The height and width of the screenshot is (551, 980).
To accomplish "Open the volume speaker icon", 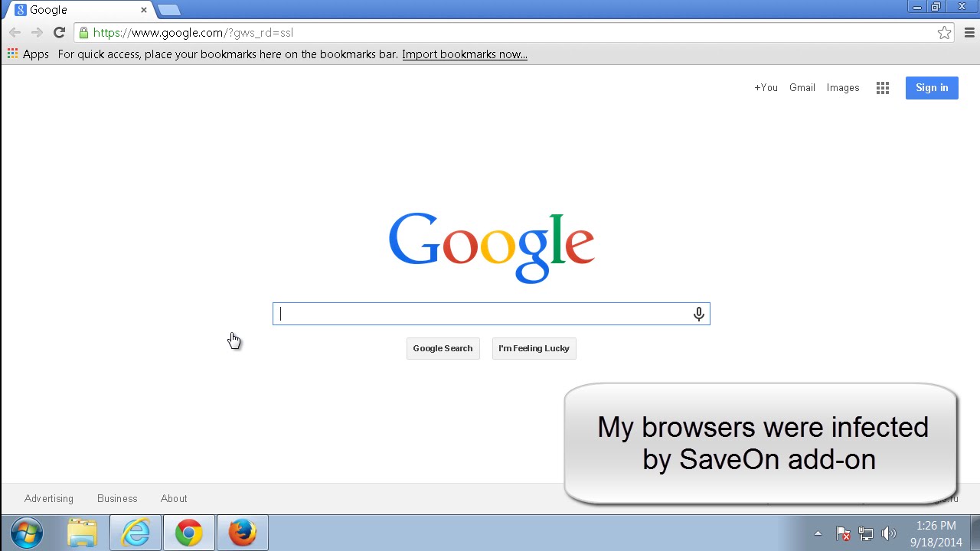I will (889, 533).
